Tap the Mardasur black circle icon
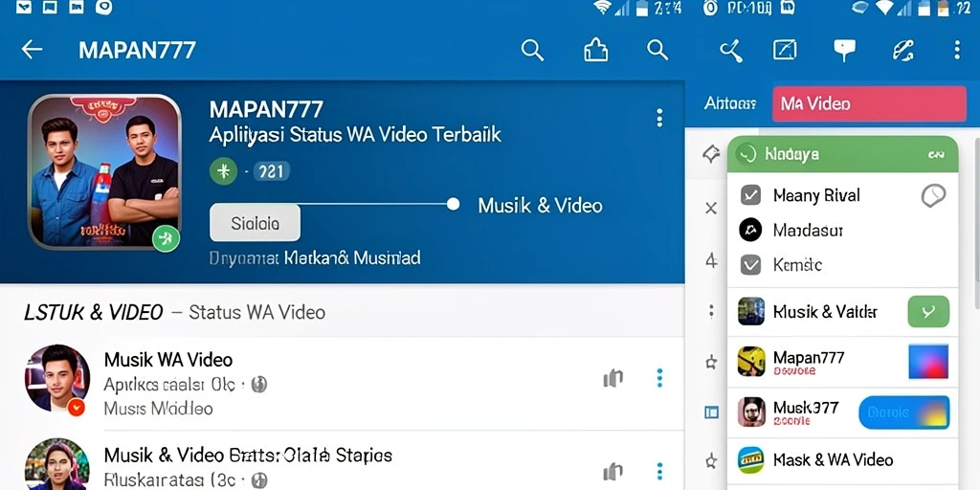This screenshot has width=980, height=490. (750, 230)
